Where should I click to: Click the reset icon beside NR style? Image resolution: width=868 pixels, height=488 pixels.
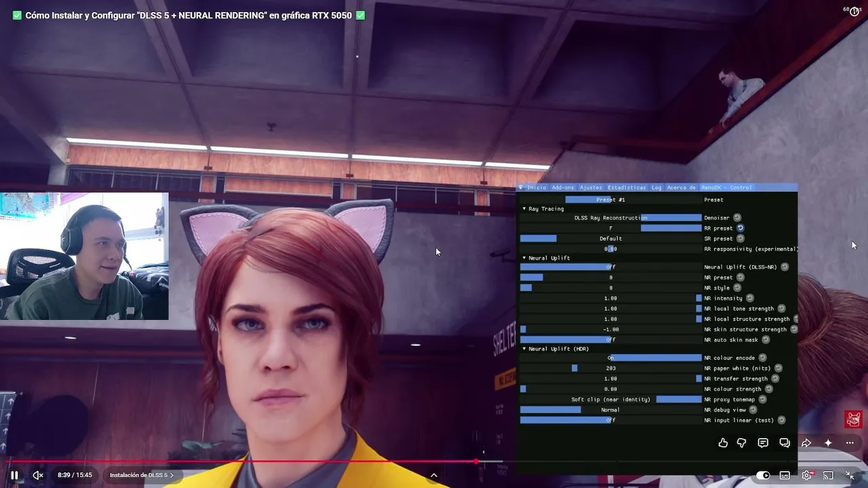(x=737, y=287)
